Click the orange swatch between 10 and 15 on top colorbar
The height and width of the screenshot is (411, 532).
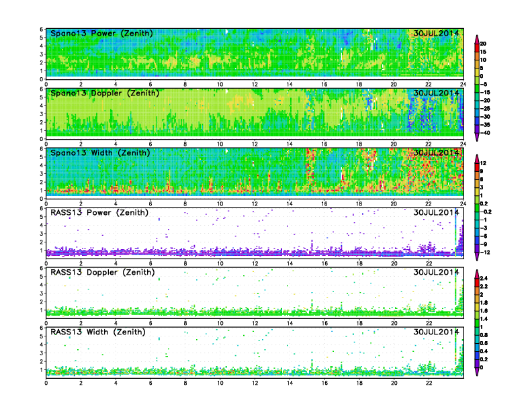click(477, 56)
